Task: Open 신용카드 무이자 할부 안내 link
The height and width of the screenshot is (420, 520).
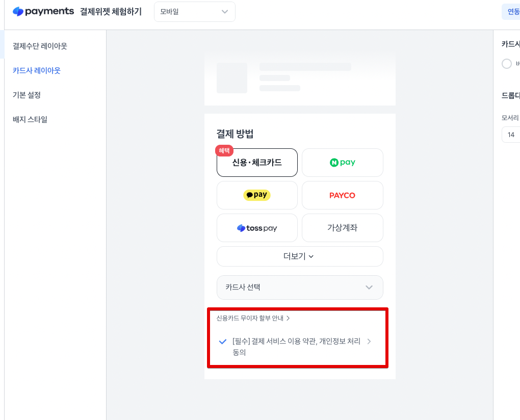Action: point(253,318)
